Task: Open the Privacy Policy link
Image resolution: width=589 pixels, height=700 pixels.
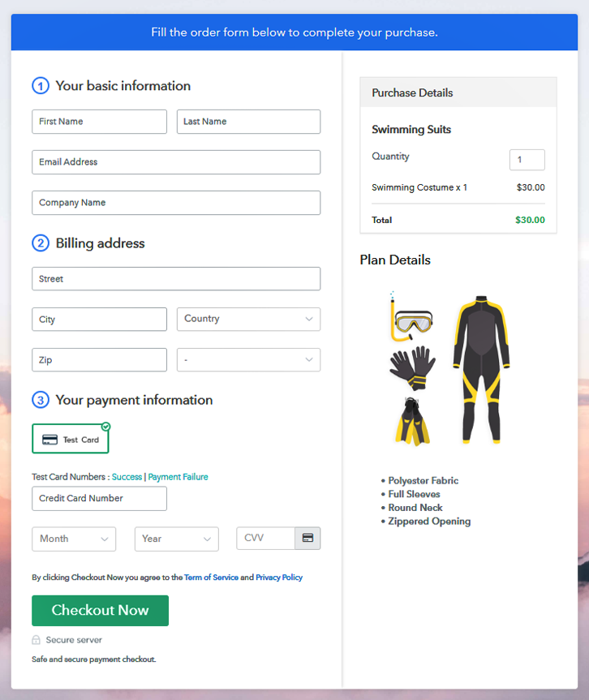Action: pyautogui.click(x=279, y=578)
